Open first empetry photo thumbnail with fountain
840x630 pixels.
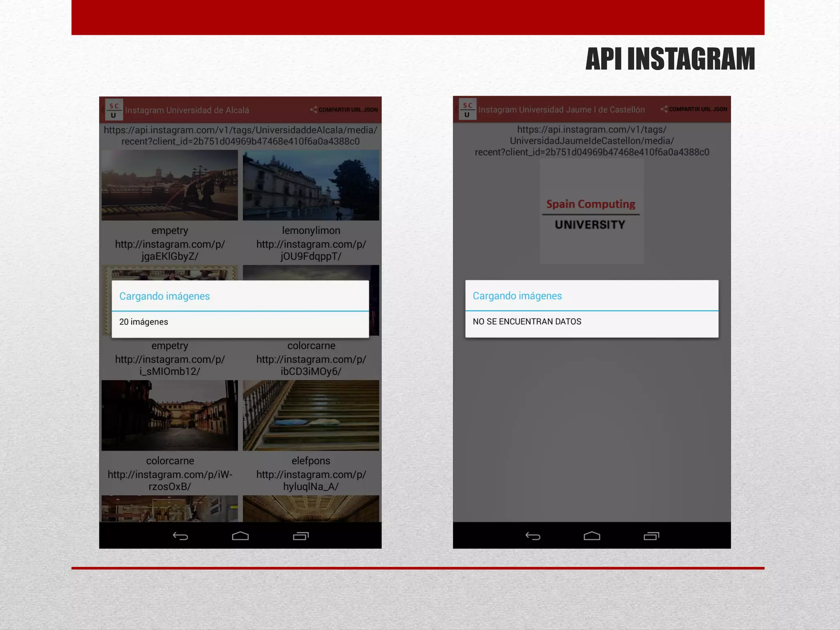(170, 185)
